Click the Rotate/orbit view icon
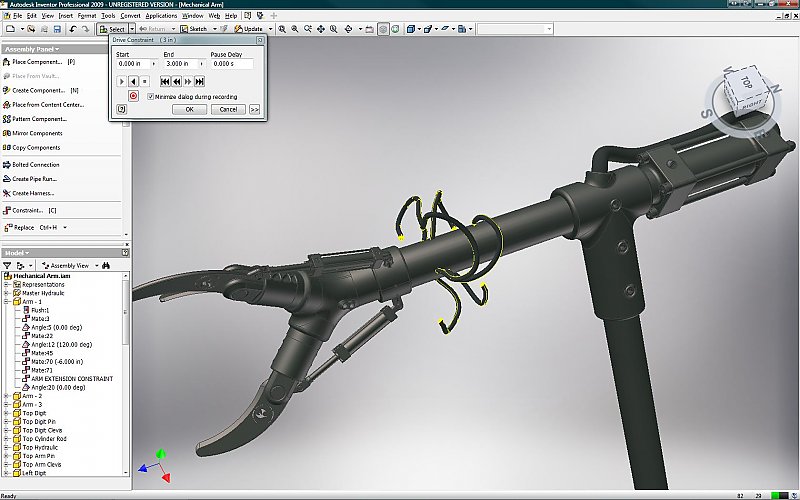Image resolution: width=800 pixels, height=500 pixels. (348, 29)
